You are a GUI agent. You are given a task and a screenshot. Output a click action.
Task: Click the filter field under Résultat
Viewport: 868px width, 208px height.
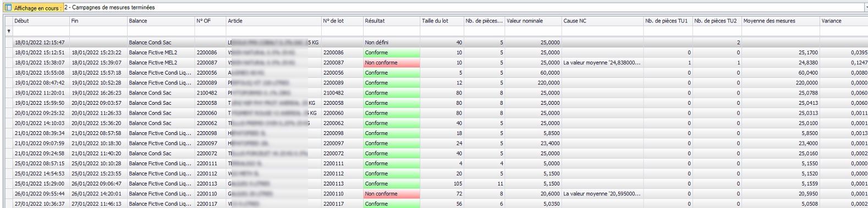[392, 31]
